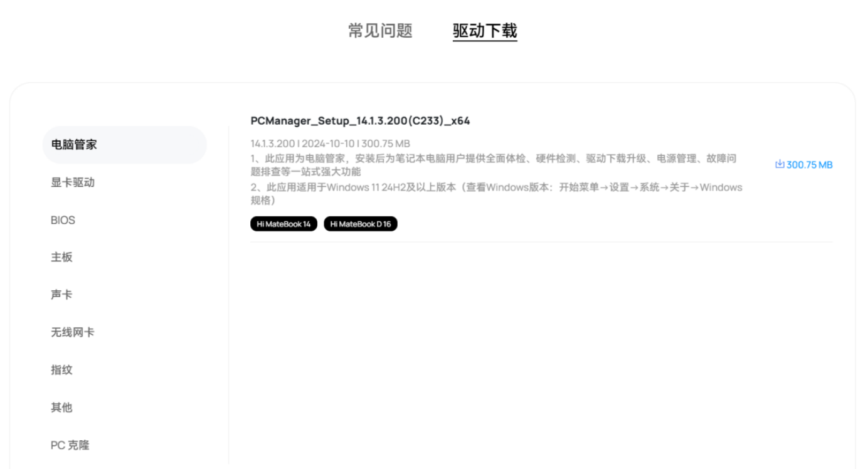Click the Windows 11 24H2 compatibility note
868x469 pixels.
497,194
